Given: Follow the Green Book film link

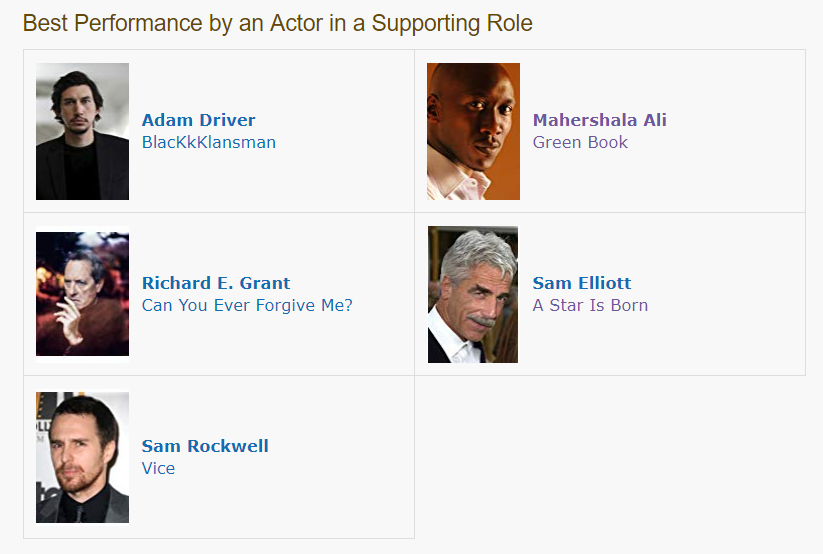Looking at the screenshot, I should point(581,142).
